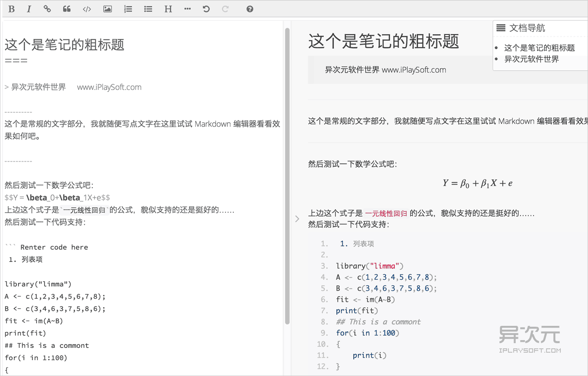Viewport: 588px width, 376px height.
Task: Insert a code block using the </> icon
Action: [x=86, y=9]
